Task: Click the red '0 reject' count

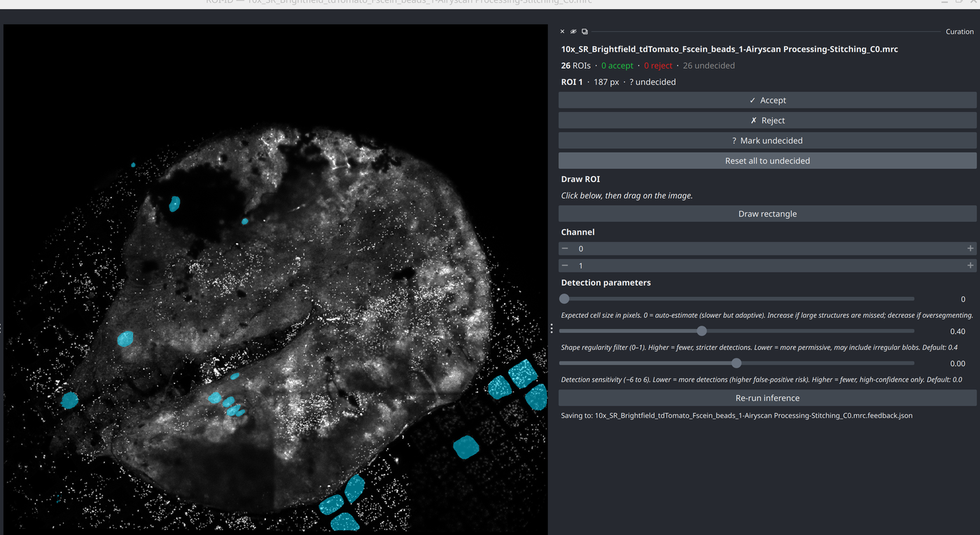Action: pyautogui.click(x=658, y=66)
